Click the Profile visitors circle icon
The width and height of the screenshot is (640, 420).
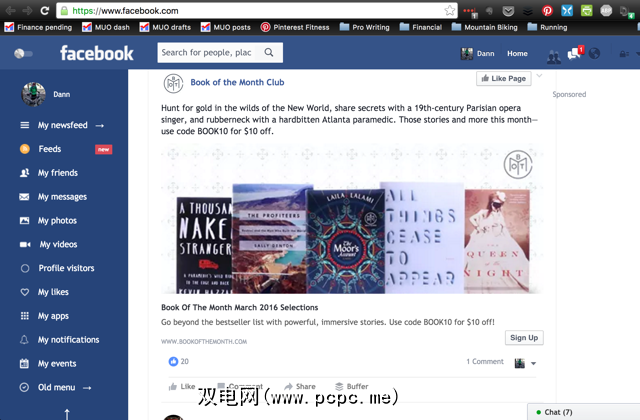tap(24, 269)
